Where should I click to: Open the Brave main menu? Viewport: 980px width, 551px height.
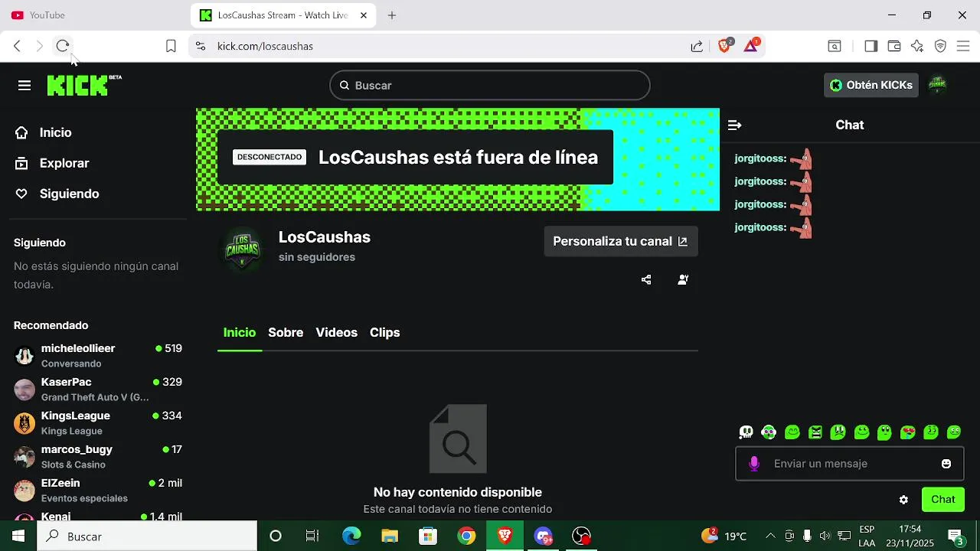click(963, 46)
